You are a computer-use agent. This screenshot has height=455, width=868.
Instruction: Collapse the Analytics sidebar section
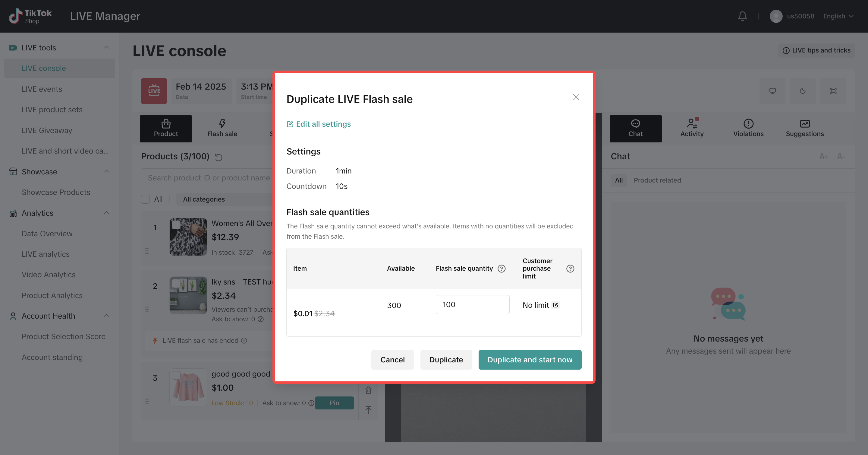click(x=106, y=213)
